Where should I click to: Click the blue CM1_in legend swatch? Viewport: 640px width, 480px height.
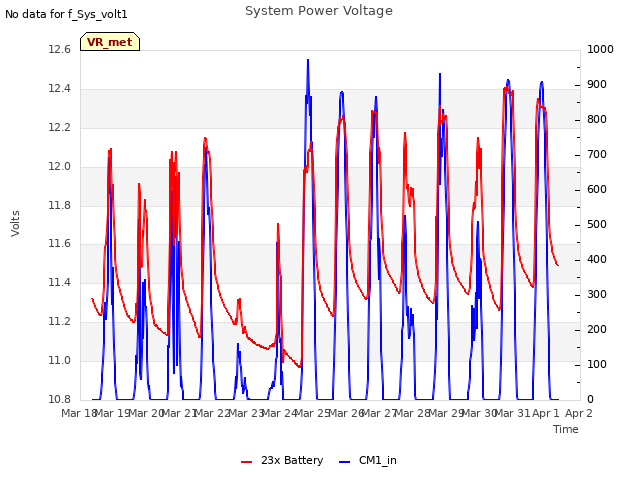344,462
